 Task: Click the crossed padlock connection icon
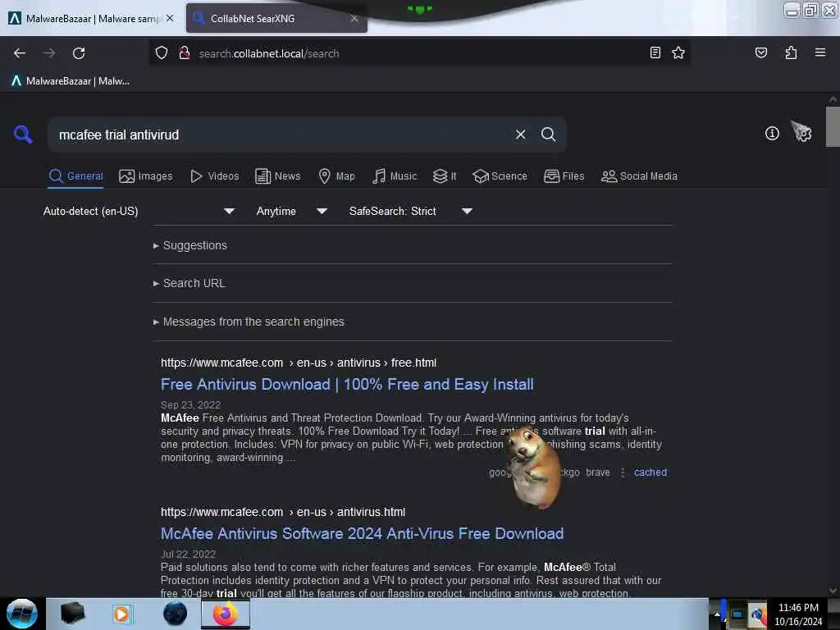(185, 53)
